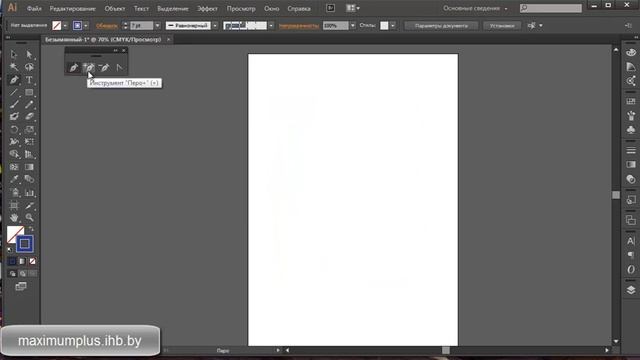Pick Delete Anchor Point tool in floating panel
Image resolution: width=640 pixels, height=360 pixels.
tap(104, 68)
